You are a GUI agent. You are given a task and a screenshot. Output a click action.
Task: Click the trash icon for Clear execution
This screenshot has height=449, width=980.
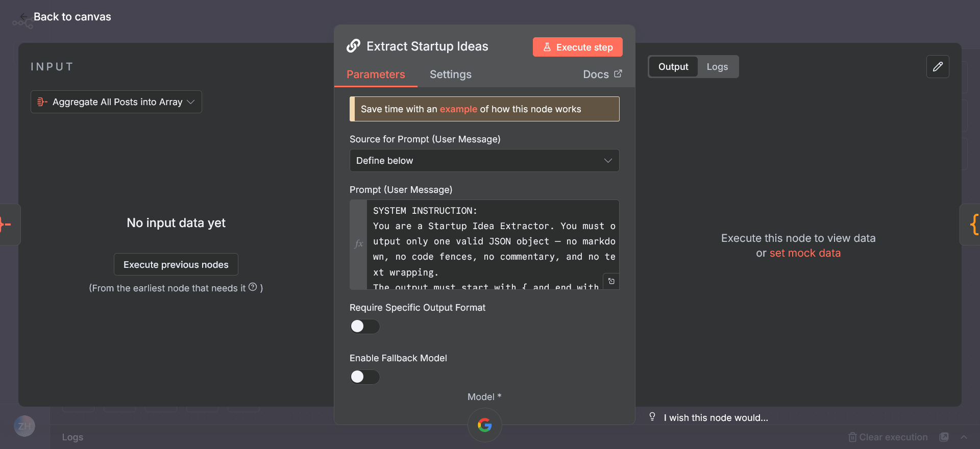coord(852,437)
